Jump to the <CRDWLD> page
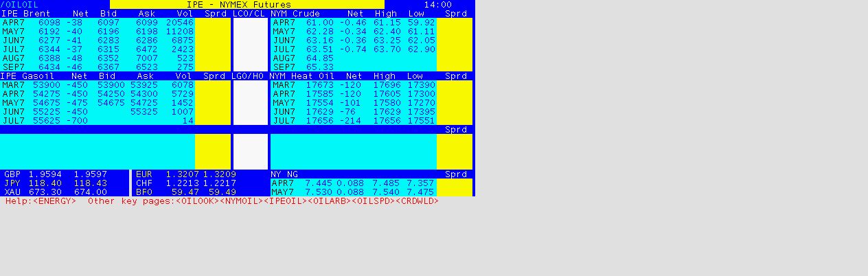 click(x=418, y=201)
